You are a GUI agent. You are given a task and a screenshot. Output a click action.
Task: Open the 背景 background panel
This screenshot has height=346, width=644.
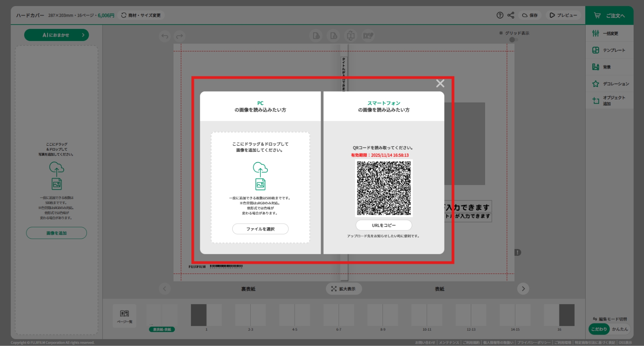pos(609,67)
